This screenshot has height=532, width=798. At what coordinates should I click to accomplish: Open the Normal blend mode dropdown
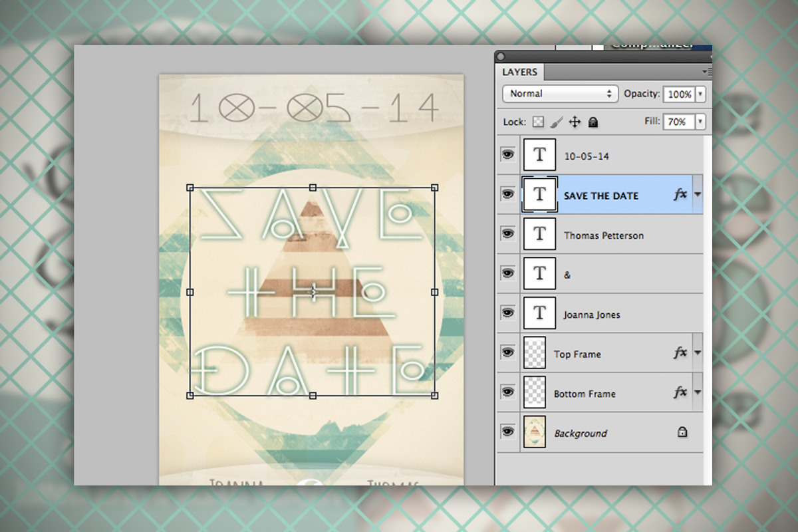(560, 94)
